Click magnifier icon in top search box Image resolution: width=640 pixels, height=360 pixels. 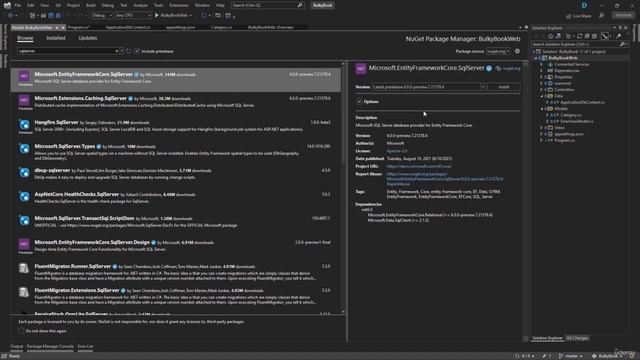click(300, 5)
